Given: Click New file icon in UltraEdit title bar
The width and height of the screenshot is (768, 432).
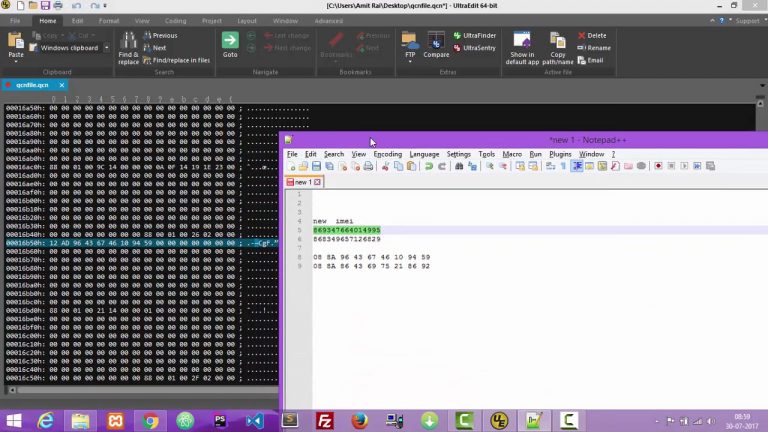Looking at the screenshot, I should [x=21, y=6].
